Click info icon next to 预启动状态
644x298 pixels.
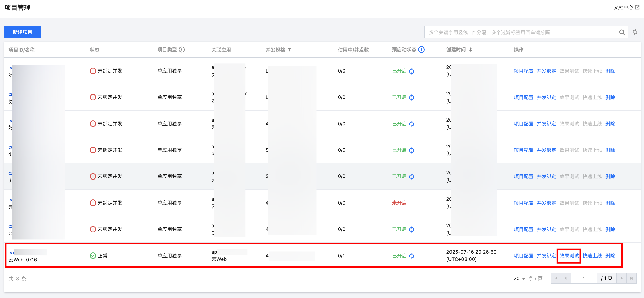pos(422,50)
